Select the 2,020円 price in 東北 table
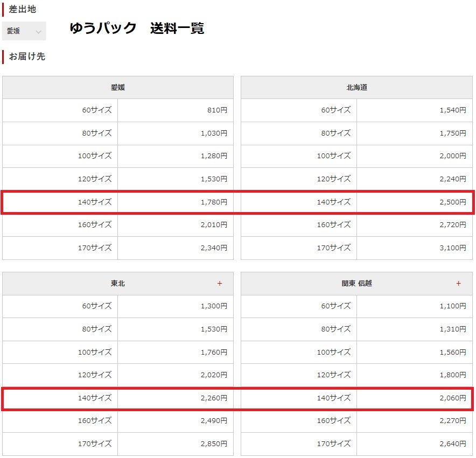 [x=214, y=375]
